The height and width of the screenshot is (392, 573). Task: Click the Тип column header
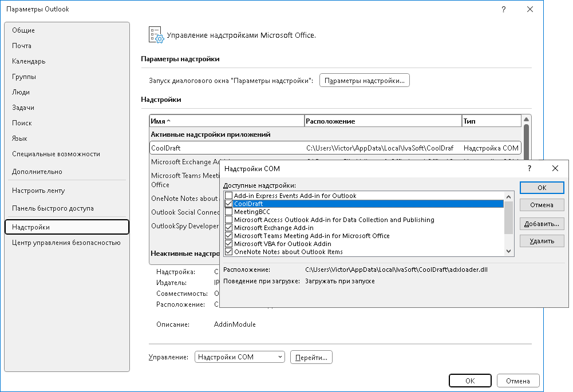pos(492,121)
